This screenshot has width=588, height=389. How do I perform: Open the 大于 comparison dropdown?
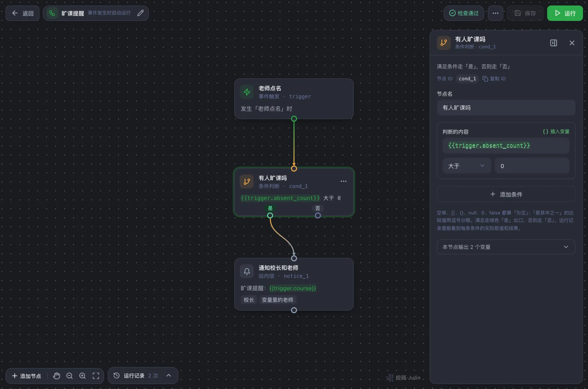click(466, 166)
